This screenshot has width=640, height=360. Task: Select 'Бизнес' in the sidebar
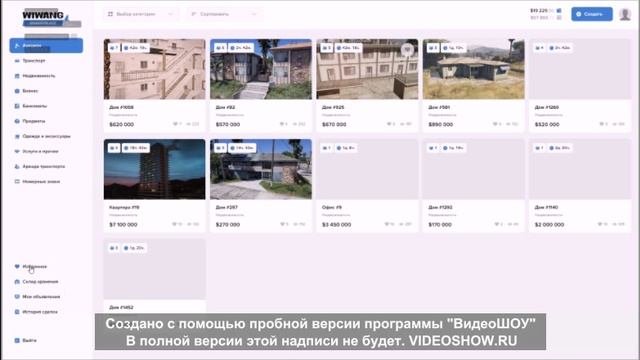(30, 91)
